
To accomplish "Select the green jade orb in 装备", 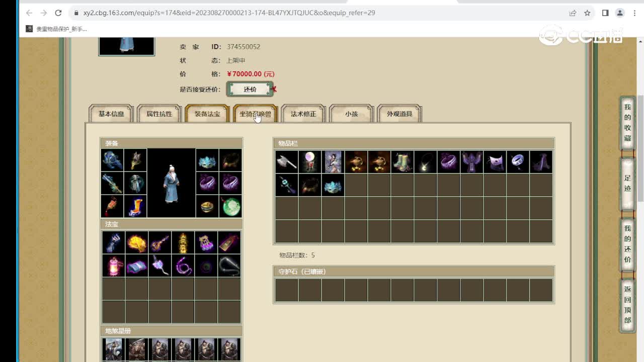I will pyautogui.click(x=230, y=206).
